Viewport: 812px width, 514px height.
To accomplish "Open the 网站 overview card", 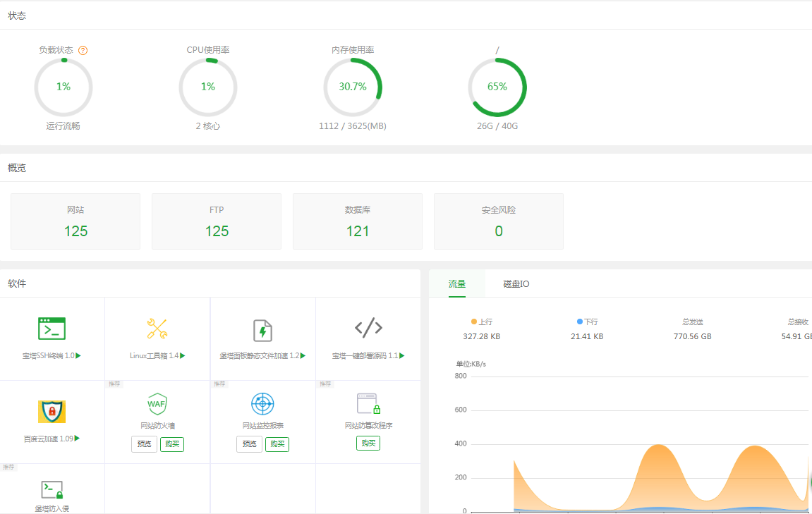I will [75, 221].
